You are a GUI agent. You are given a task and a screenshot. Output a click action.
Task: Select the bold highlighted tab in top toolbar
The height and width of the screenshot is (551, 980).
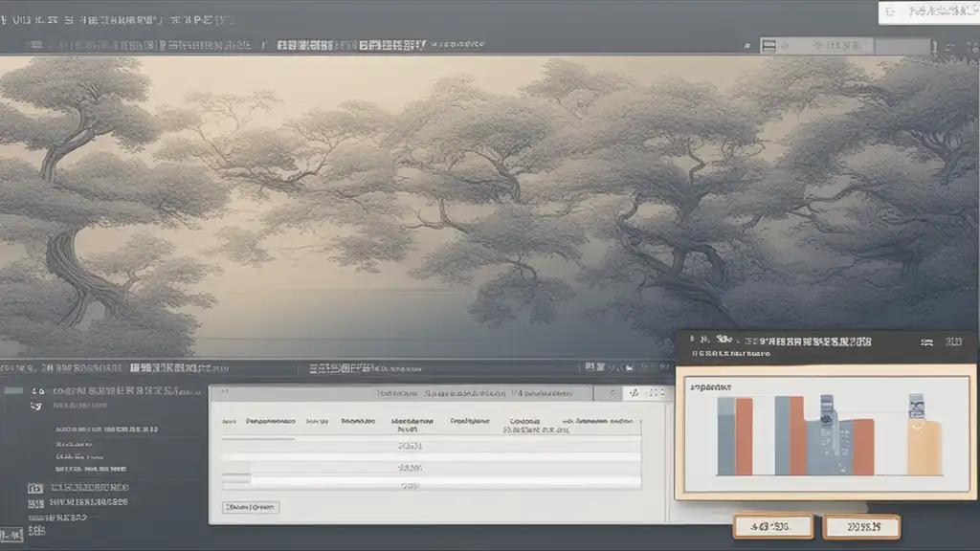pyautogui.click(x=351, y=44)
